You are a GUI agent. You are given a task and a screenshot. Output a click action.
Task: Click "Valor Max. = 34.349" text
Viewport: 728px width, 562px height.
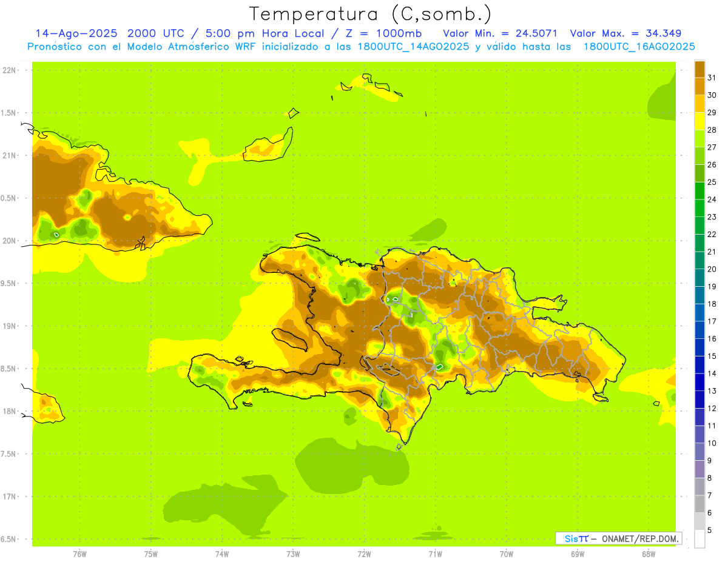[626, 33]
